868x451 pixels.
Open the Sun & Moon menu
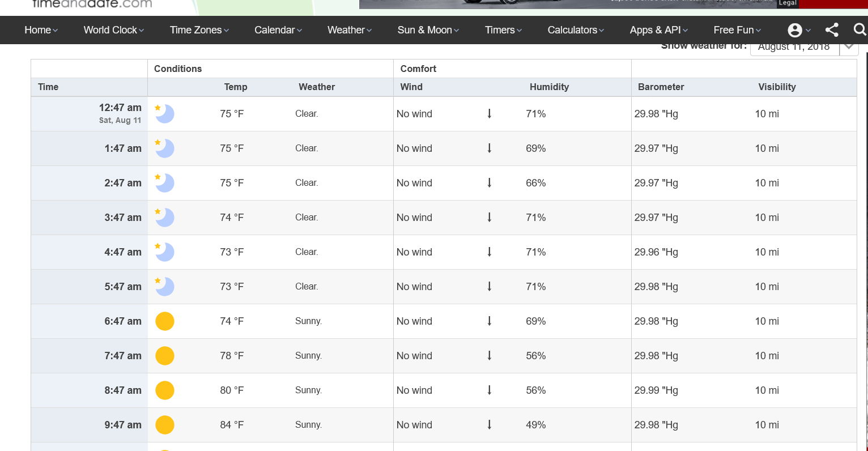428,30
